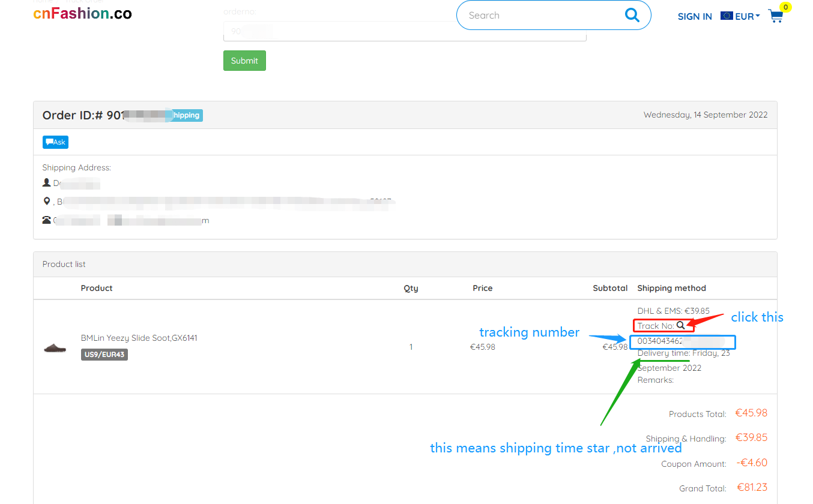Click the 'Delivery time: Friday, 23' text
This screenshot has height=504, width=813.
click(683, 353)
